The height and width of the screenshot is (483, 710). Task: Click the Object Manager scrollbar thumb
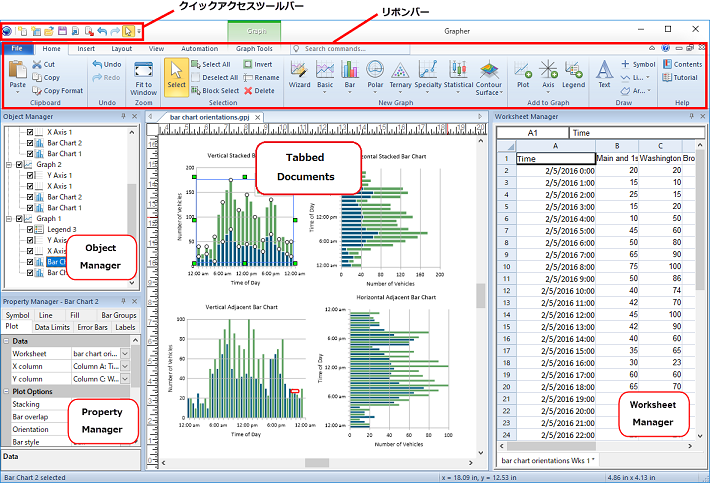[131, 210]
